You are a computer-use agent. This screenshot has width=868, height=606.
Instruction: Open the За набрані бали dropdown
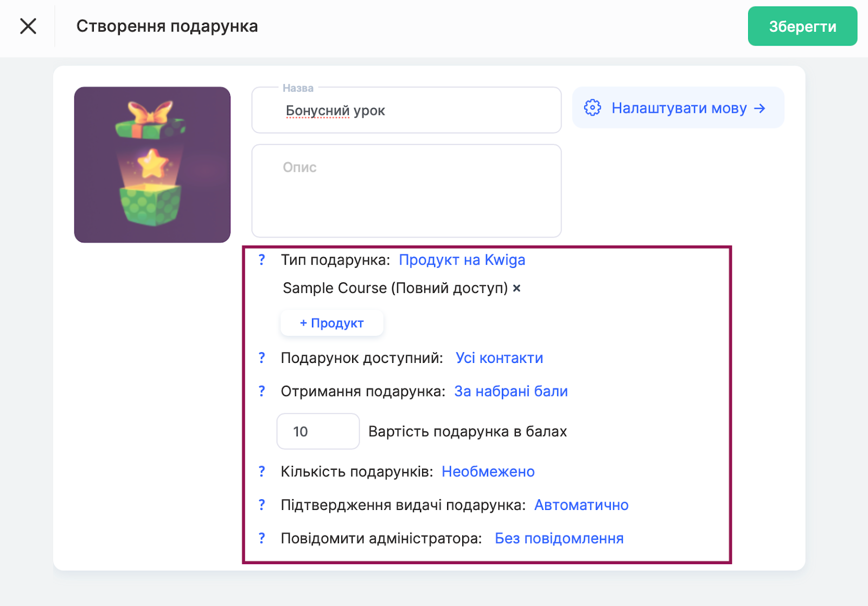(510, 391)
